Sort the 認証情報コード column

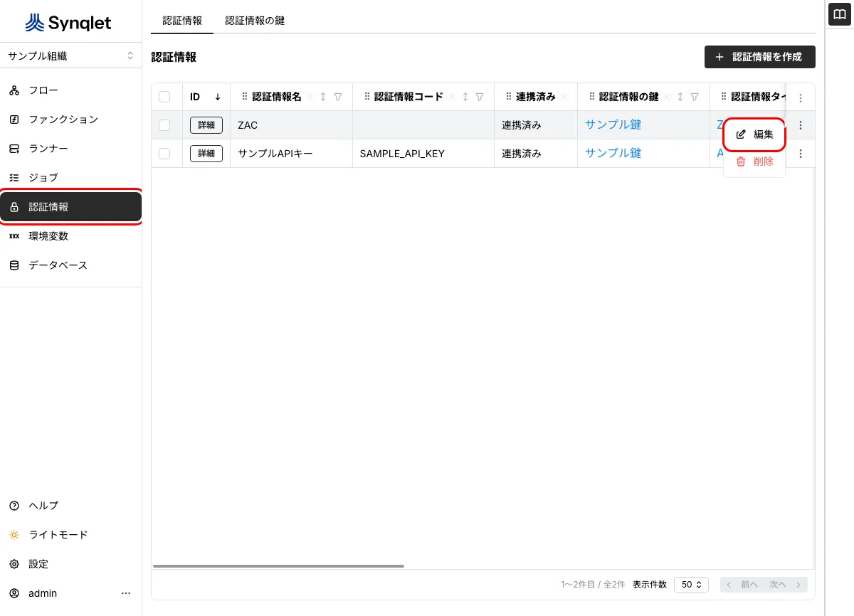465,97
